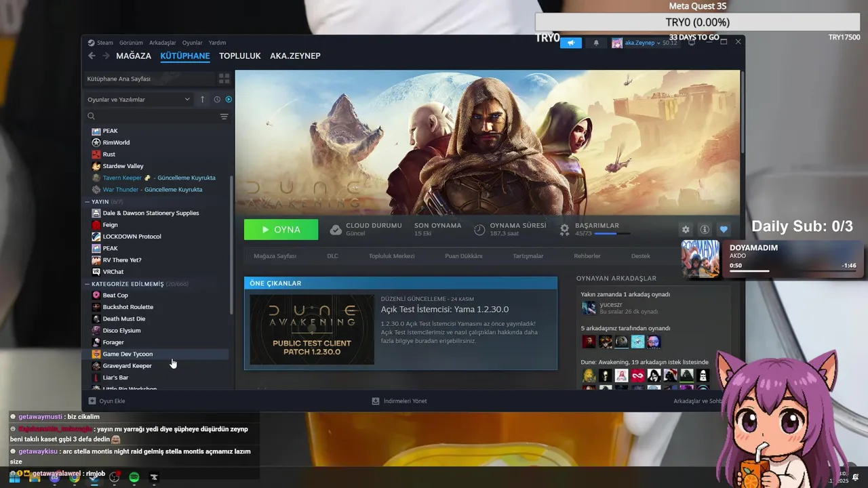The height and width of the screenshot is (488, 868).
Task: Open the Oyunlar menu
Action: [x=193, y=43]
